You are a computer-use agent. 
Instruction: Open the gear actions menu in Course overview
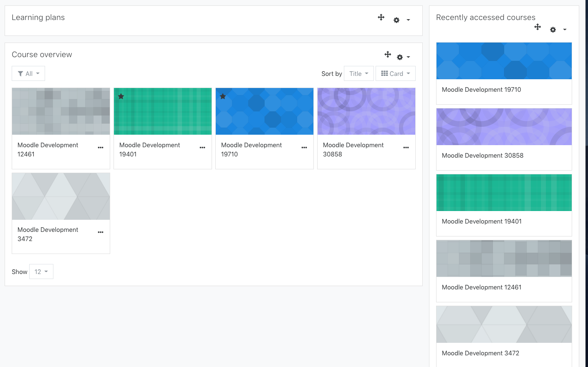pos(400,57)
